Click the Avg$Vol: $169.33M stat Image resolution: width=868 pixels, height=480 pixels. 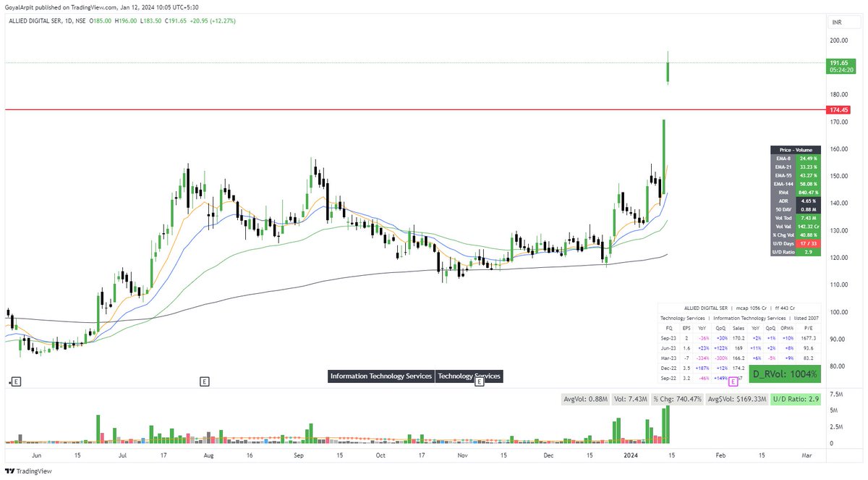pos(737,399)
